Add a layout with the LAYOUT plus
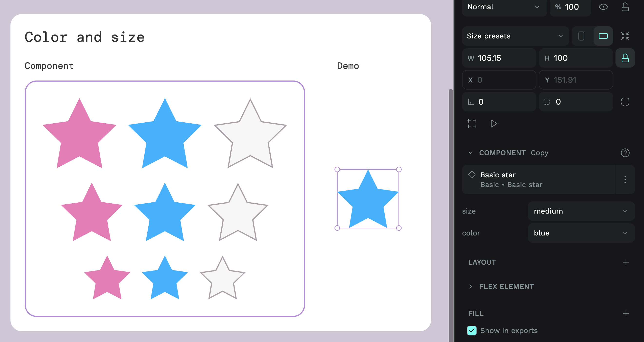The height and width of the screenshot is (342, 644). click(626, 262)
